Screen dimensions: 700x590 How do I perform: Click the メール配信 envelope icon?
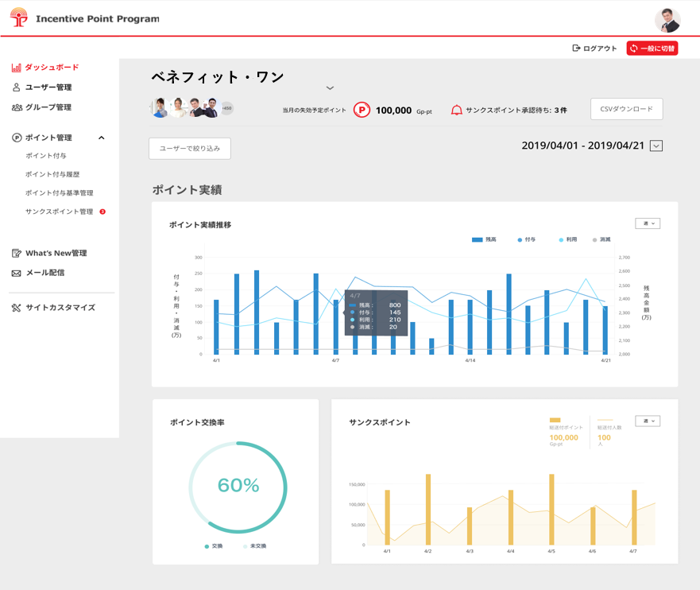[17, 273]
